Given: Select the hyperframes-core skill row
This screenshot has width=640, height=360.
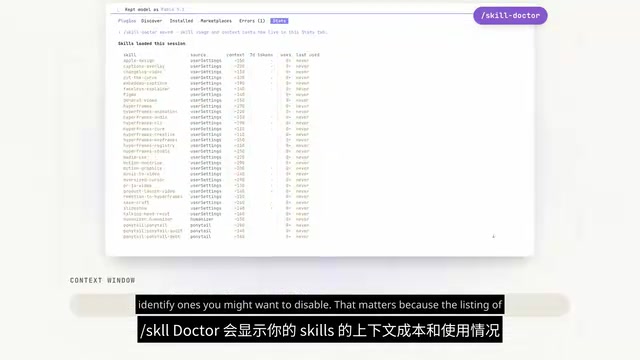Looking at the screenshot, I should (216, 129).
